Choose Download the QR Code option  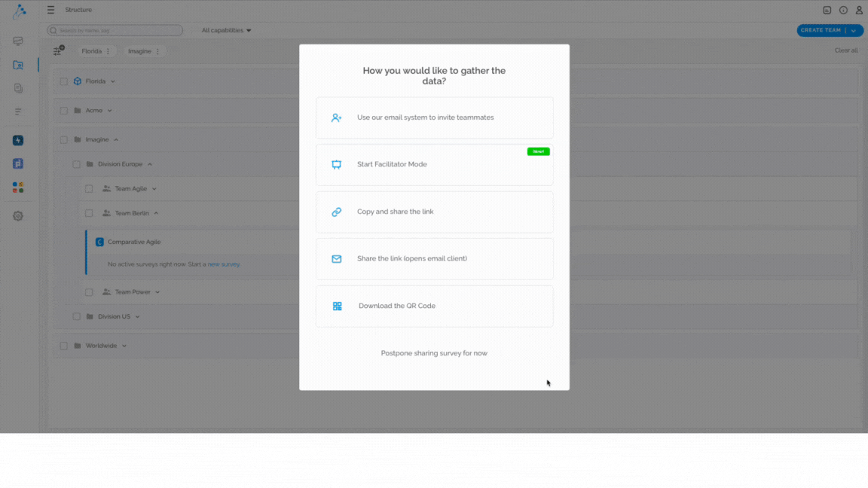pyautogui.click(x=435, y=306)
